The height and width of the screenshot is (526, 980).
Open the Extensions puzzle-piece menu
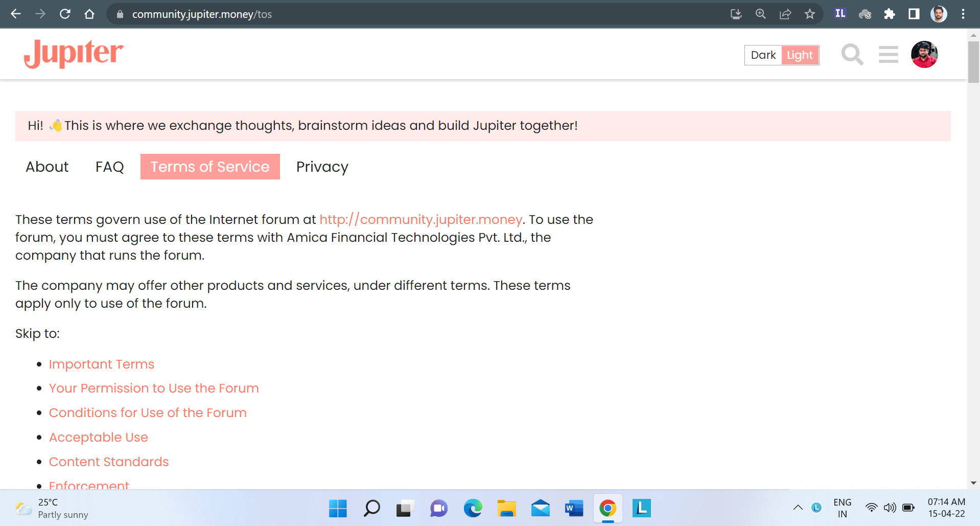tap(890, 14)
